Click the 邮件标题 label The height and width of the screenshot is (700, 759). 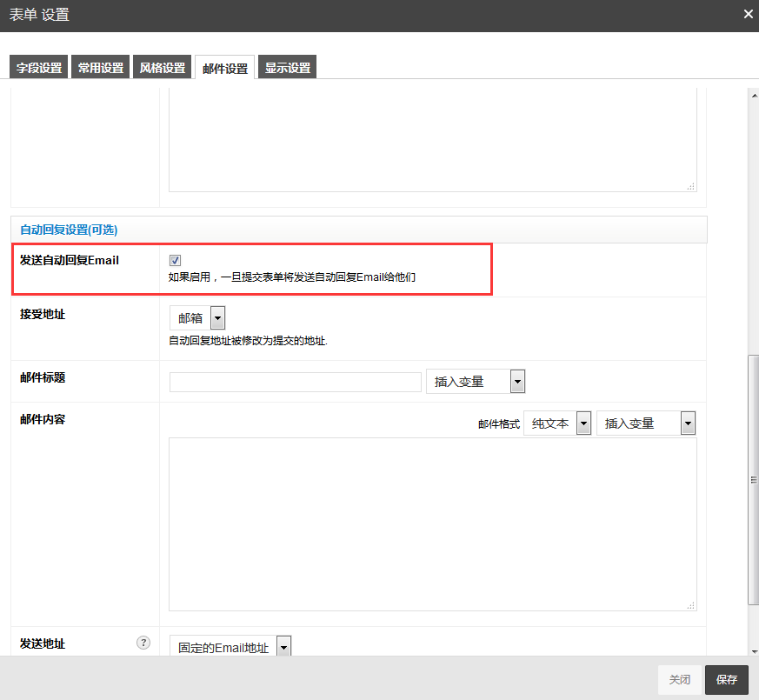click(x=43, y=377)
